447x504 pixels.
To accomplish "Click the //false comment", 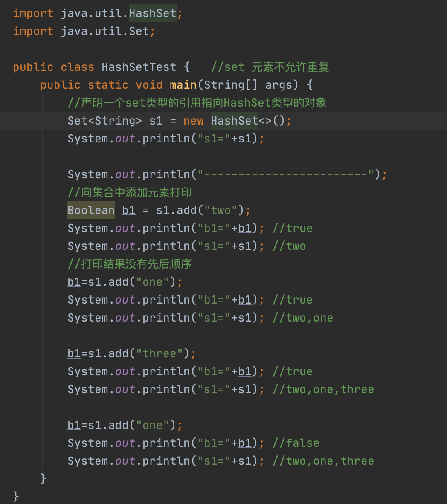I will [x=296, y=443].
